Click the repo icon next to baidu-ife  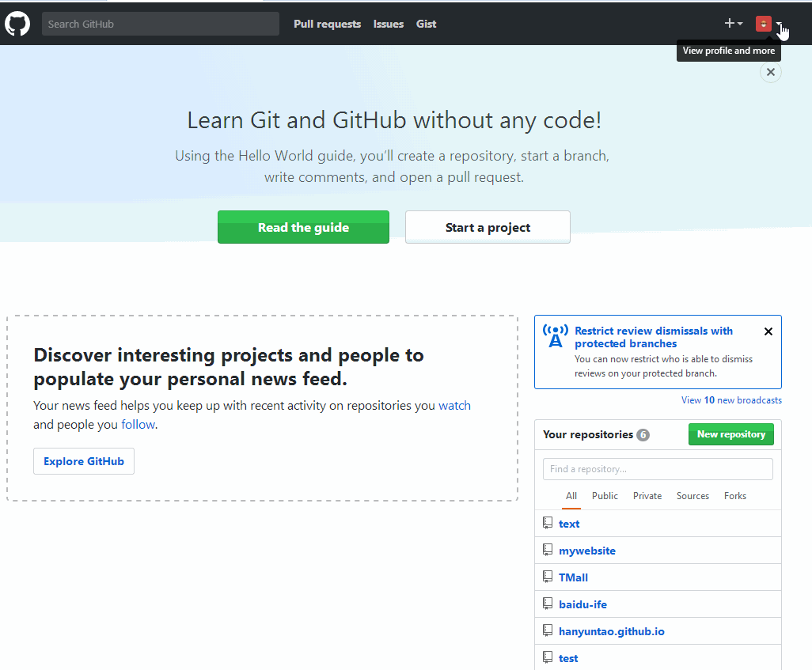[548, 604]
